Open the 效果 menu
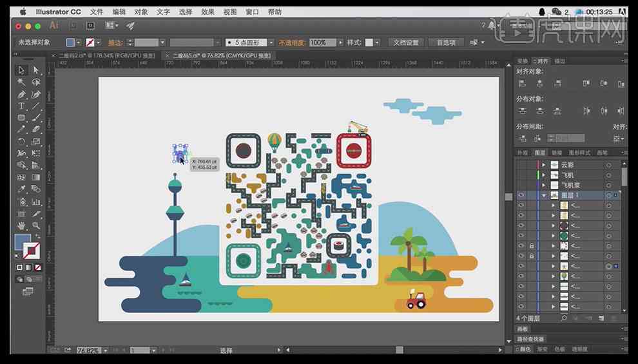The image size is (638, 364). click(208, 12)
